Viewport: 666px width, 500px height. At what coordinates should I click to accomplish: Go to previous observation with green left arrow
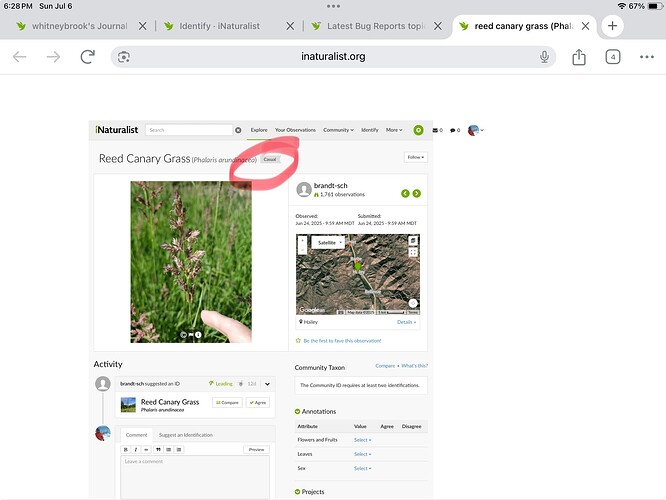(x=405, y=193)
